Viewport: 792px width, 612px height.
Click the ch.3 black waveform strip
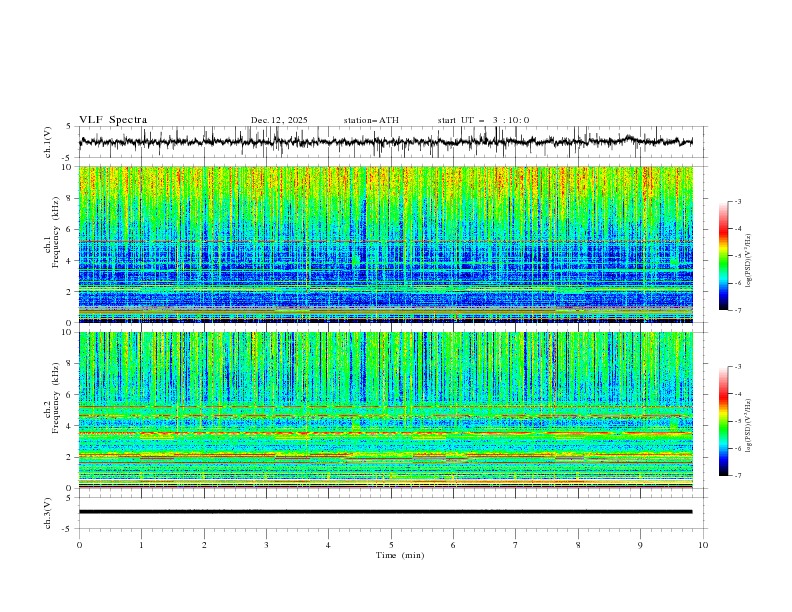point(386,512)
